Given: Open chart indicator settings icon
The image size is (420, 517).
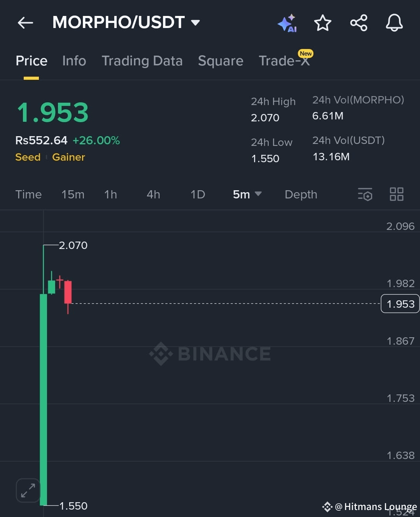Looking at the screenshot, I should 365,194.
